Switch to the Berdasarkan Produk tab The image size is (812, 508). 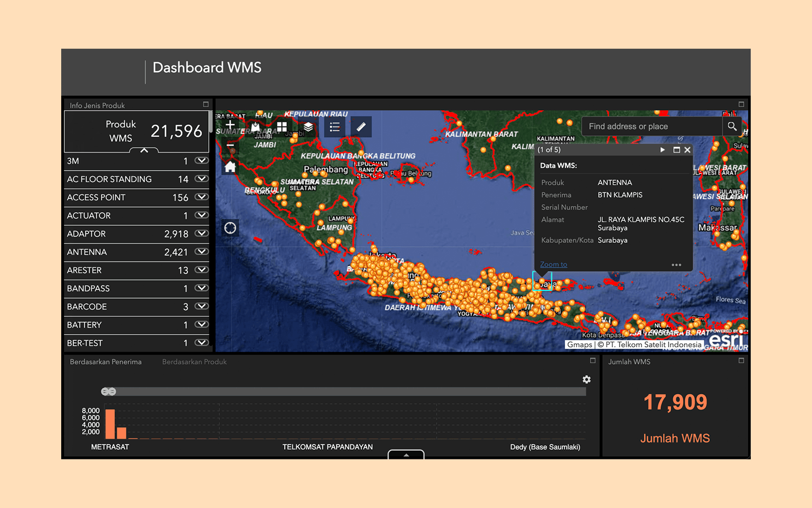(195, 362)
